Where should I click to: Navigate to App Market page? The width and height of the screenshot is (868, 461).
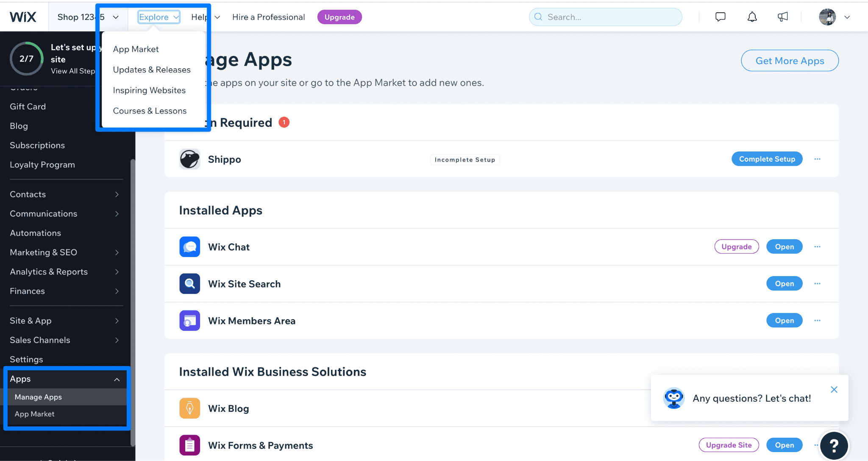tap(136, 48)
